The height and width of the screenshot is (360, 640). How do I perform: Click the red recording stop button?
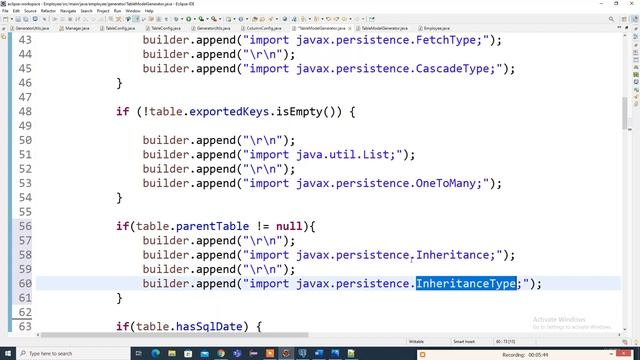(x=623, y=353)
